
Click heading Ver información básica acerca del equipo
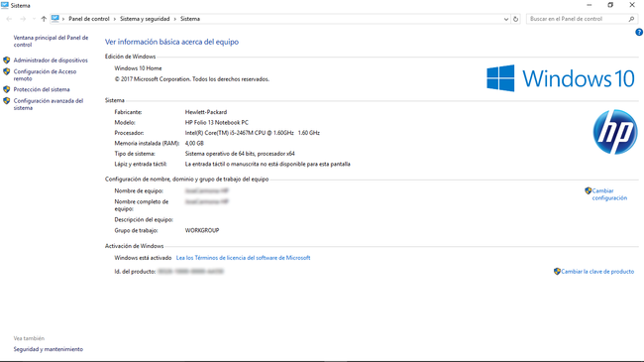pyautogui.click(x=171, y=42)
